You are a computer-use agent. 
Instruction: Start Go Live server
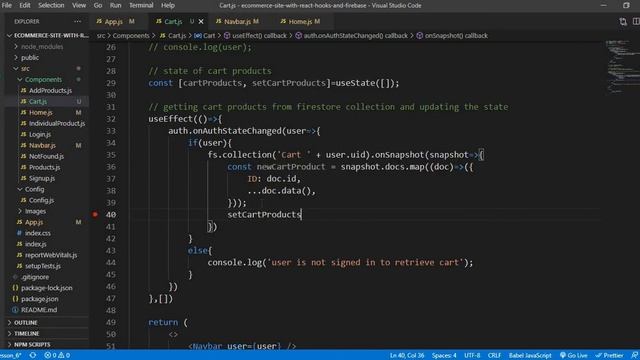573,356
